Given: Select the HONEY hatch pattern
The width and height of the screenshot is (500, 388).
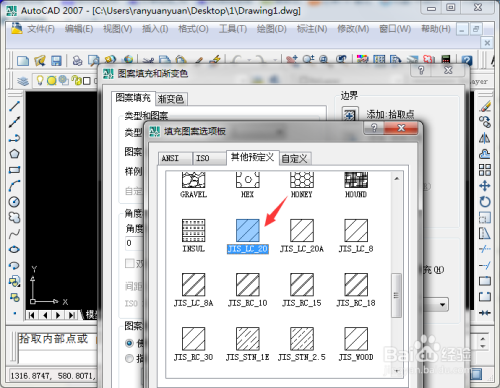Looking at the screenshot, I should point(302,186).
